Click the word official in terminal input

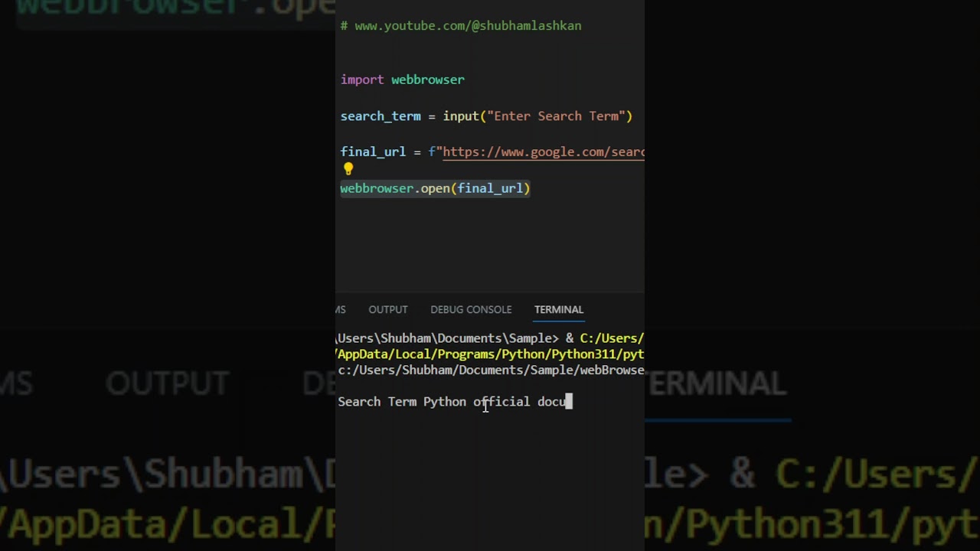point(501,402)
